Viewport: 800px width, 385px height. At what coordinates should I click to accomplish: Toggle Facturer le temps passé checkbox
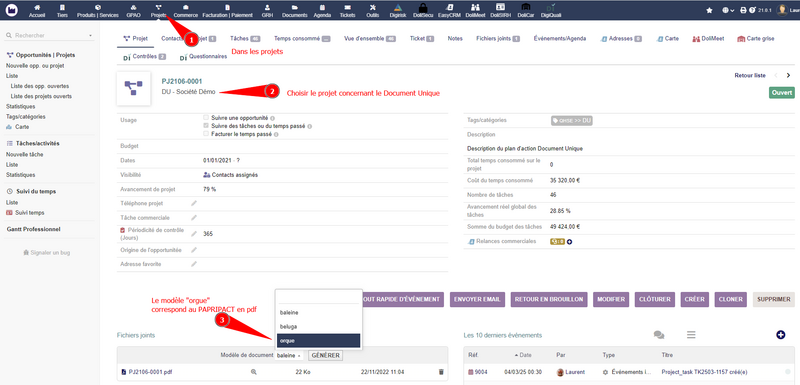(206, 134)
